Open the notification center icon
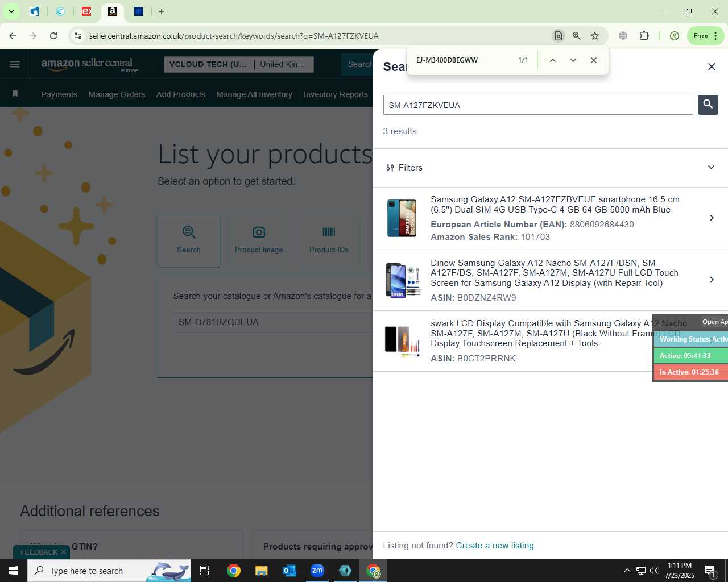 pyautogui.click(x=710, y=571)
